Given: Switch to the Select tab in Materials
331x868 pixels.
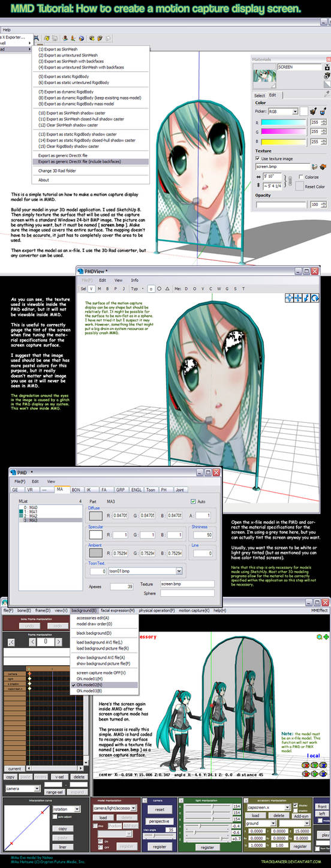Looking at the screenshot, I should [x=260, y=95].
